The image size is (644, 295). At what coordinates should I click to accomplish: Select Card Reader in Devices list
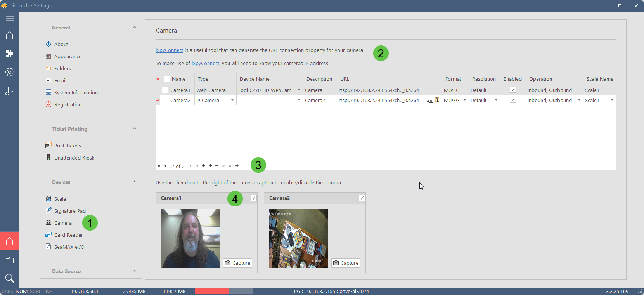click(68, 235)
